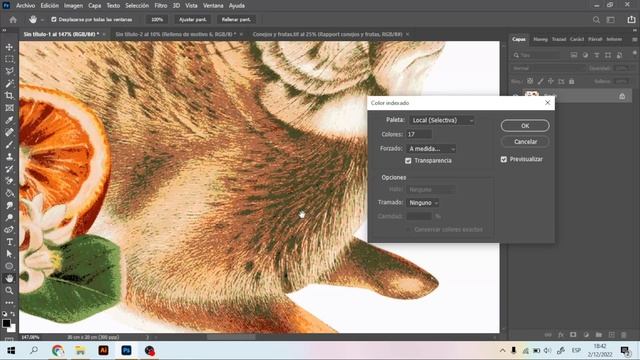
Task: Click the Cancelar button
Action: [x=525, y=142]
